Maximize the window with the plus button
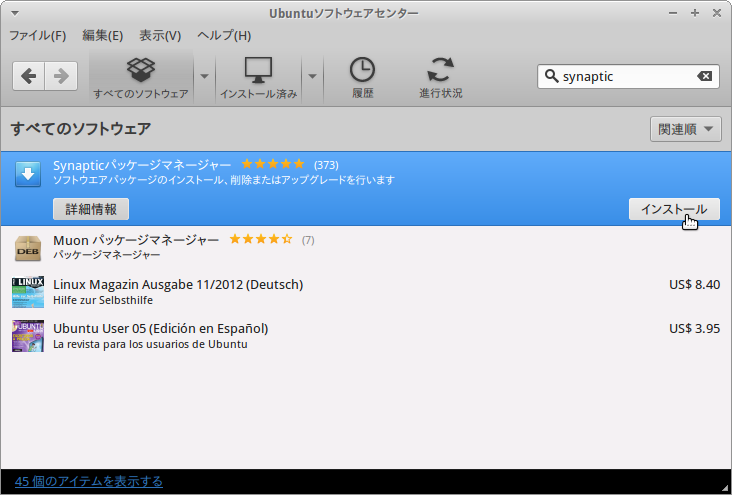The image size is (732, 495). coord(695,13)
